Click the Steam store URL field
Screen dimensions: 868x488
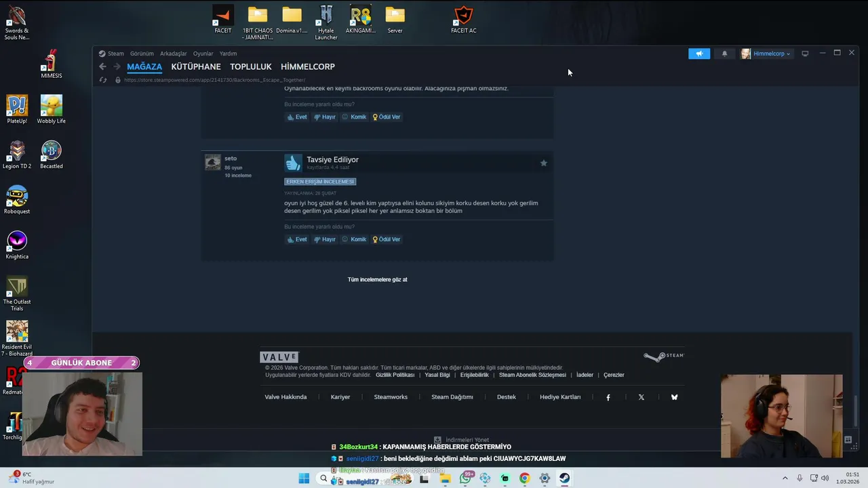[x=214, y=80]
